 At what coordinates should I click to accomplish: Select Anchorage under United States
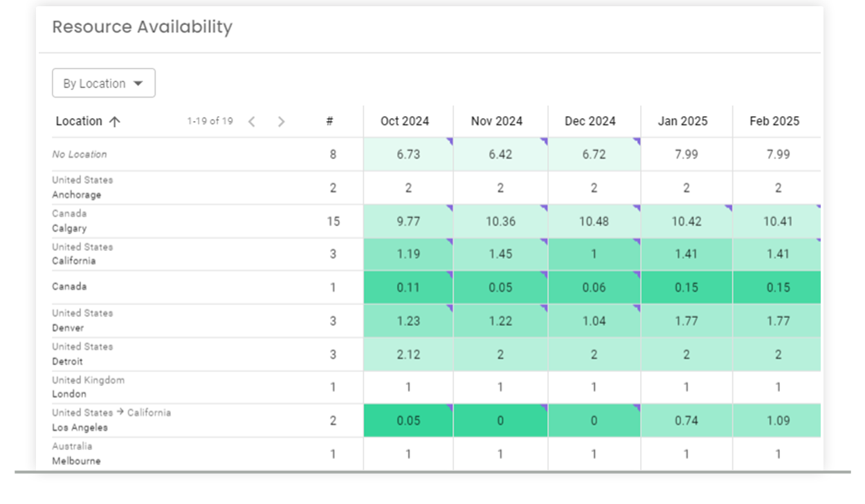[x=76, y=187]
